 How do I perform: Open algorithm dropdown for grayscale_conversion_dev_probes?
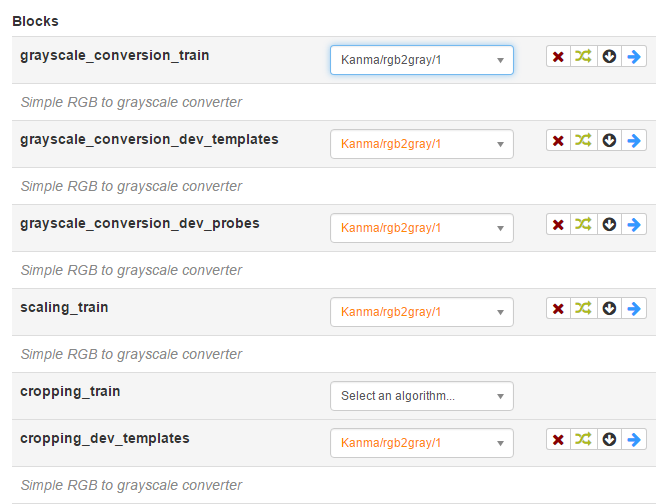422,228
